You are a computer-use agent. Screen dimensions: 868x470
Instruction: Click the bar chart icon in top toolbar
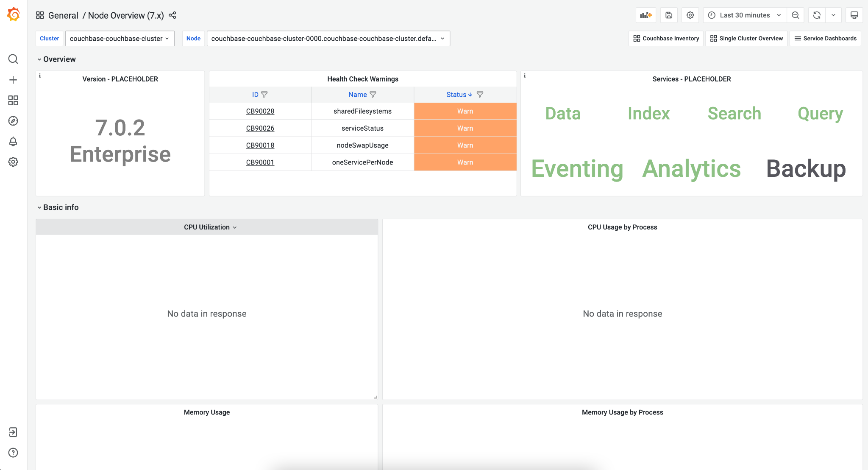[646, 16]
